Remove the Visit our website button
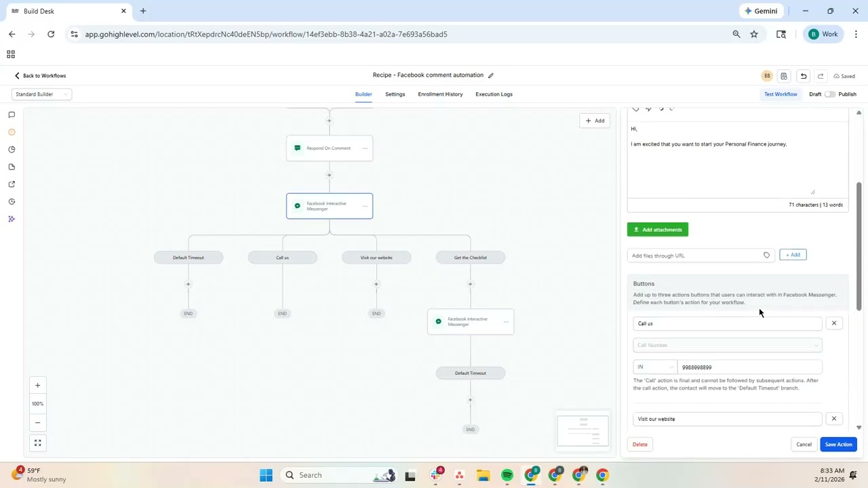Image resolution: width=868 pixels, height=488 pixels. tap(834, 419)
